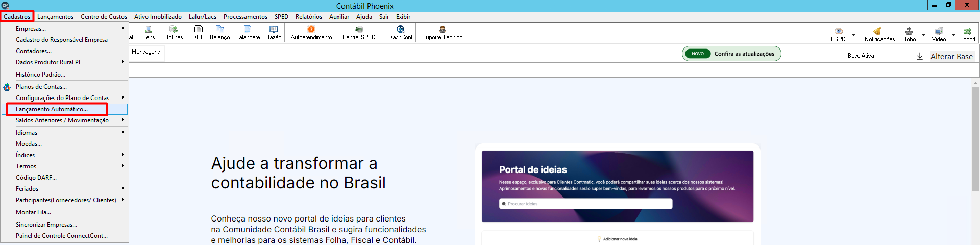Image resolution: width=980 pixels, height=245 pixels.
Task: Switch to the Mensagens tab
Action: 146,52
